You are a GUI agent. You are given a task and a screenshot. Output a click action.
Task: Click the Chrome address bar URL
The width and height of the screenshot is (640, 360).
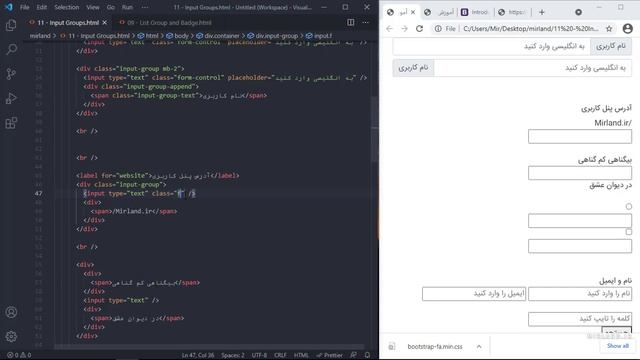531,29
